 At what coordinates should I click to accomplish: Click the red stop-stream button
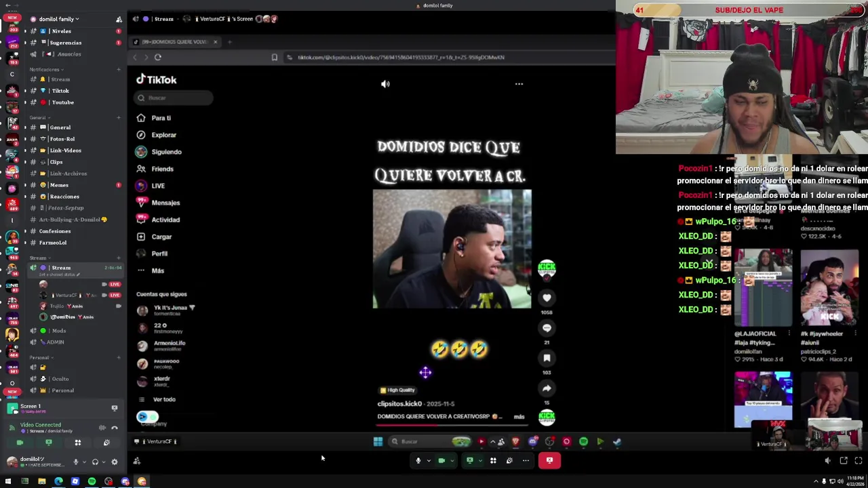549,460
